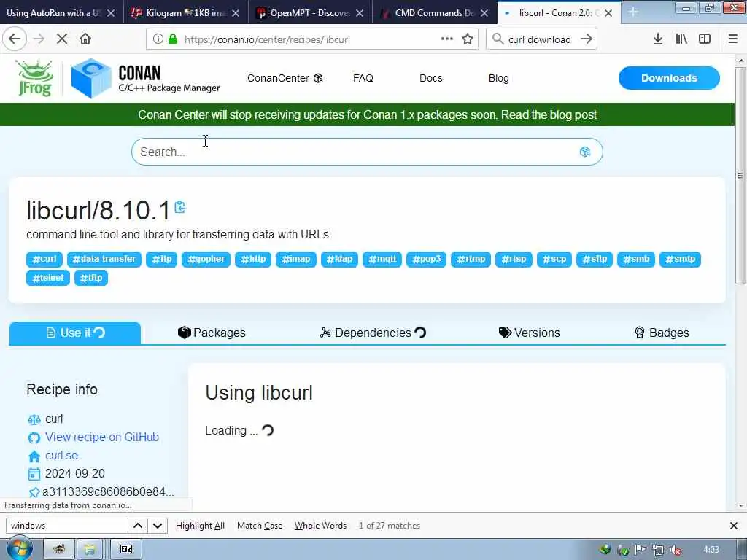Image resolution: width=747 pixels, height=560 pixels.
Task: Select the #gopher tag
Action: (206, 259)
